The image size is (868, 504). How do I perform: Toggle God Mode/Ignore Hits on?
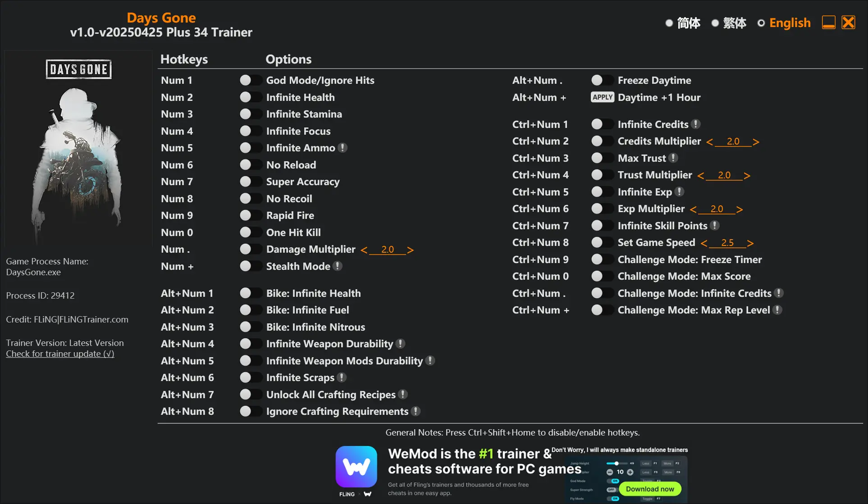tap(251, 80)
